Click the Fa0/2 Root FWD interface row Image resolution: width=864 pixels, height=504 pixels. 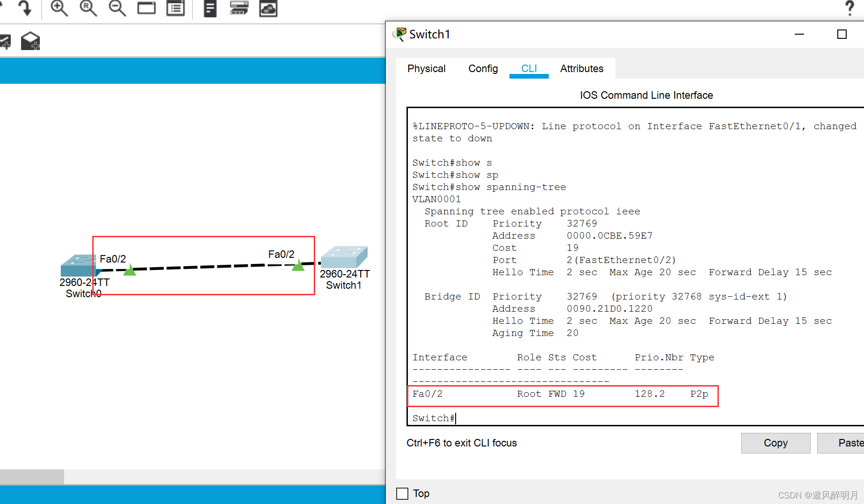click(562, 396)
